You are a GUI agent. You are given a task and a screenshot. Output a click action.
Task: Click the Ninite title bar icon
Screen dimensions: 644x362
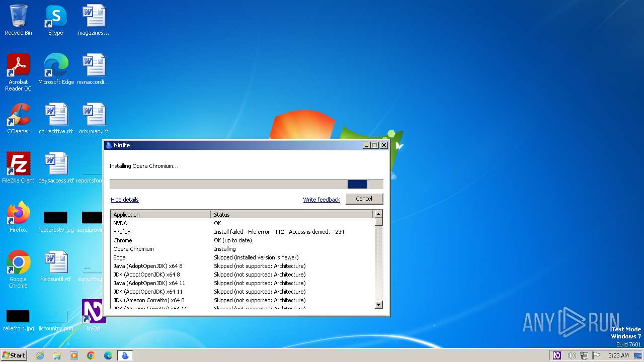pos(109,145)
